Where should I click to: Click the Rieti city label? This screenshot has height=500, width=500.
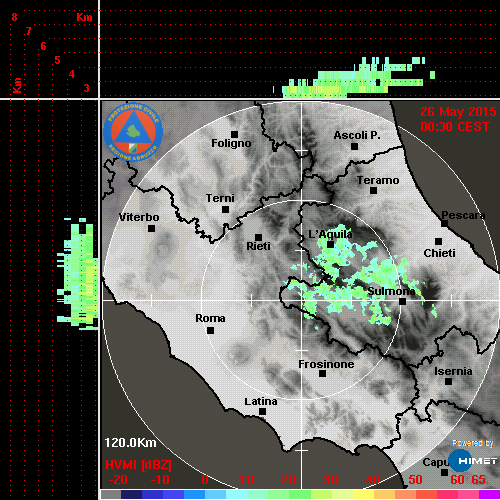point(258,246)
